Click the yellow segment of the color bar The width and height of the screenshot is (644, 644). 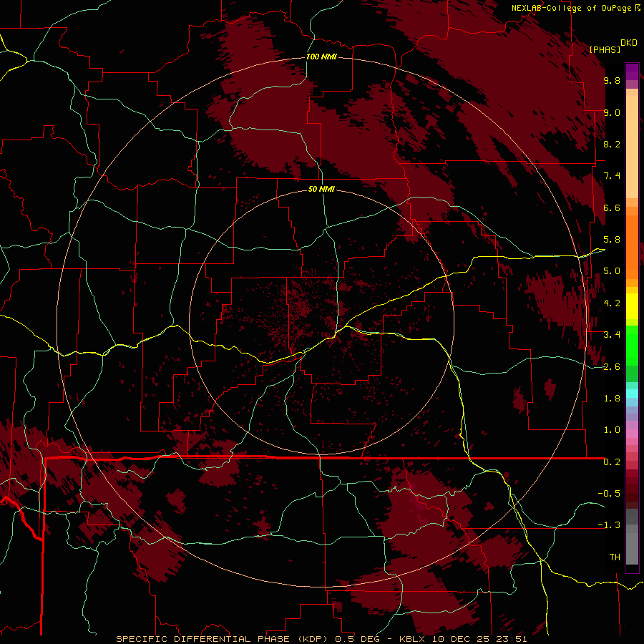click(632, 306)
